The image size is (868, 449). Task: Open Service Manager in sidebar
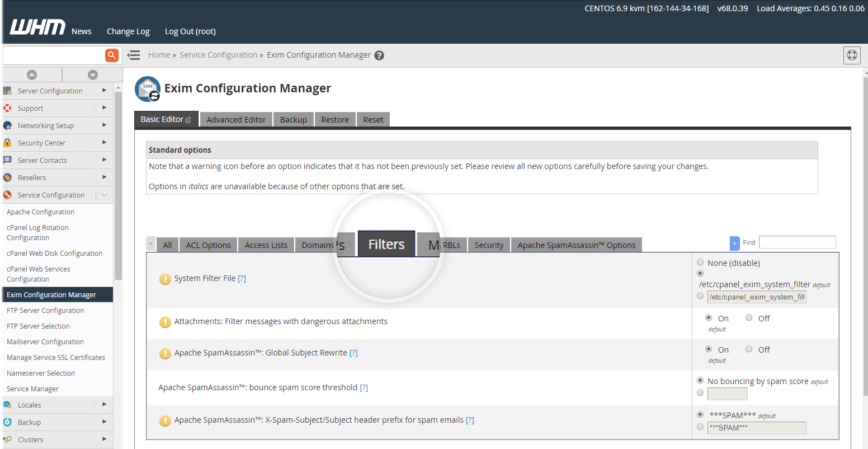tap(32, 389)
